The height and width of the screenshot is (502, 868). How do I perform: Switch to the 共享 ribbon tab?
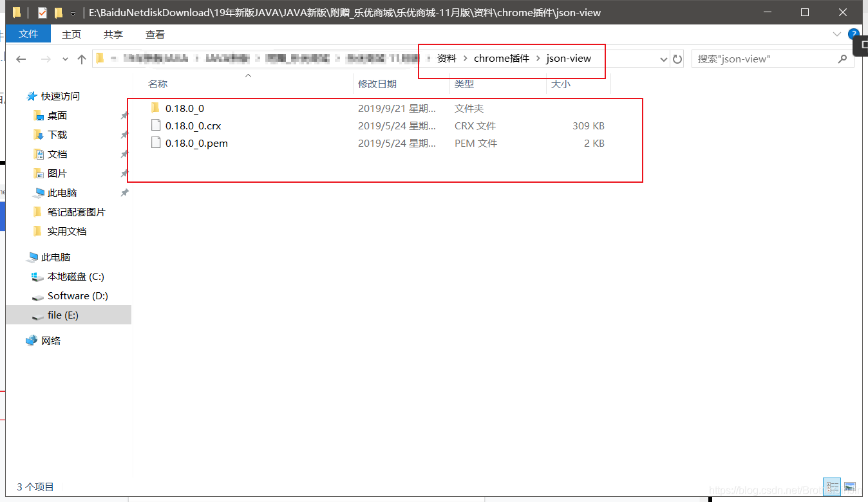pos(113,34)
